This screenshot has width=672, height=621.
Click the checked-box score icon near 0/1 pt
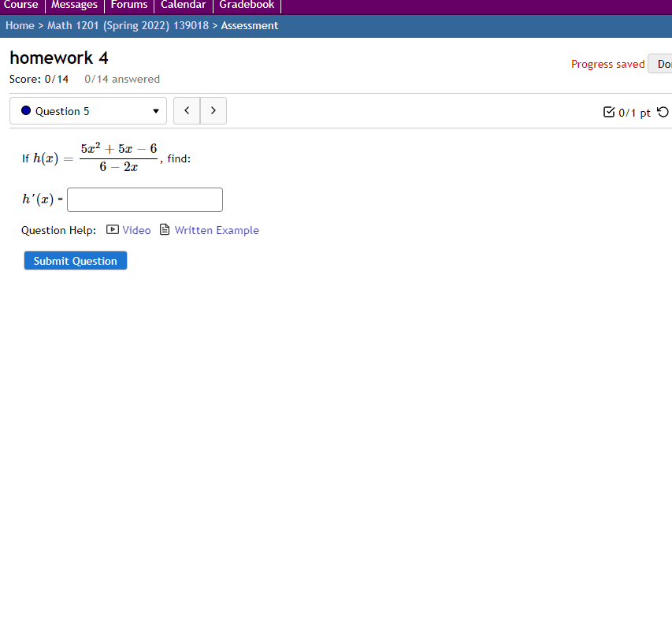(x=607, y=112)
